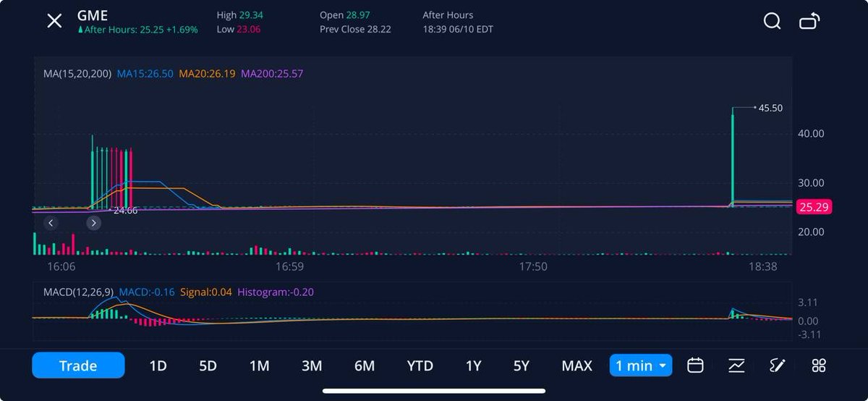The height and width of the screenshot is (401, 868).
Task: Open the chart indicators icon
Action: click(x=736, y=366)
